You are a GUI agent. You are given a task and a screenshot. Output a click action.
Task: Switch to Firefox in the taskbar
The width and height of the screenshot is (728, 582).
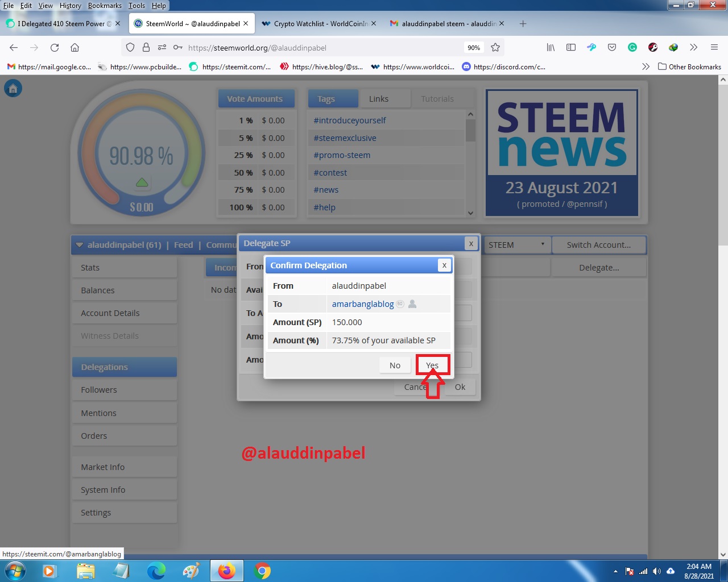(227, 571)
